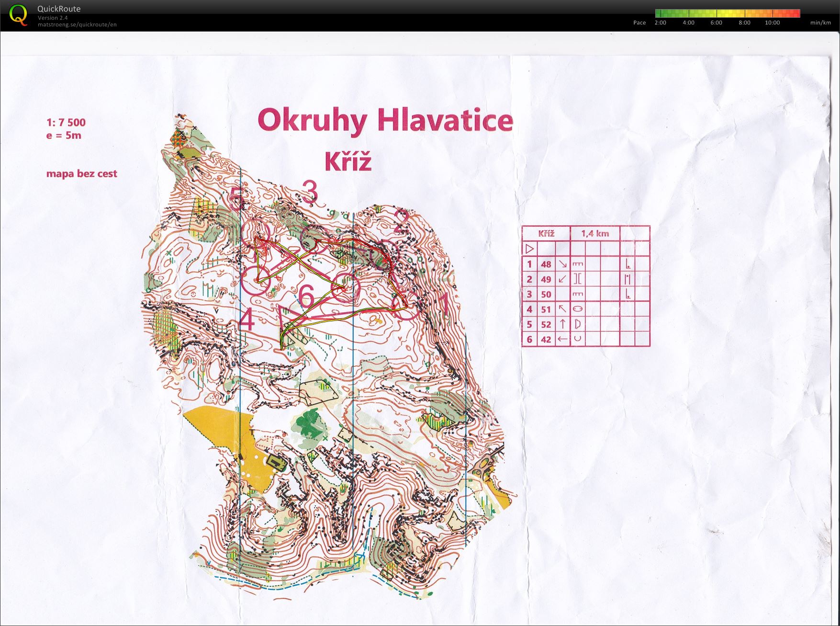Image resolution: width=840 pixels, height=626 pixels.
Task: Click control code 48 in the table
Action: coord(546,264)
